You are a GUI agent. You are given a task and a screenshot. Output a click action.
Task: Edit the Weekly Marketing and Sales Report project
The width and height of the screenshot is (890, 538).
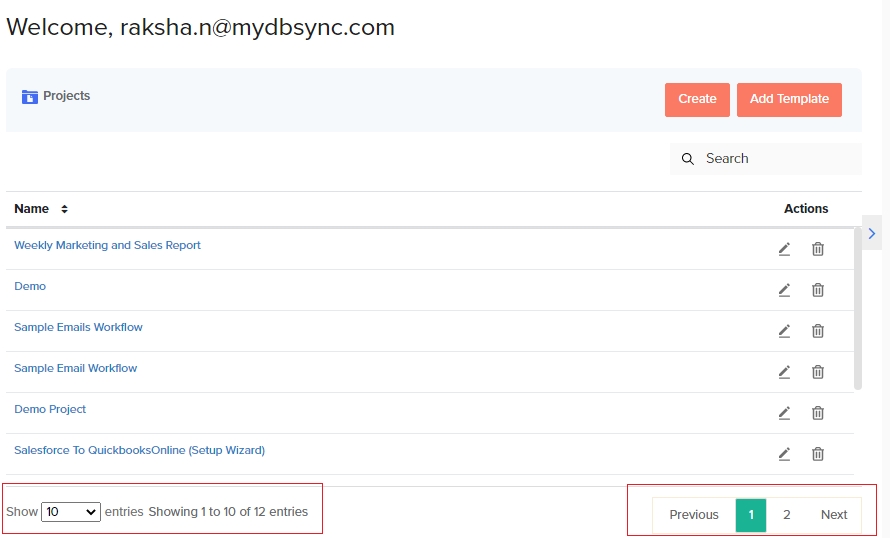click(x=784, y=249)
